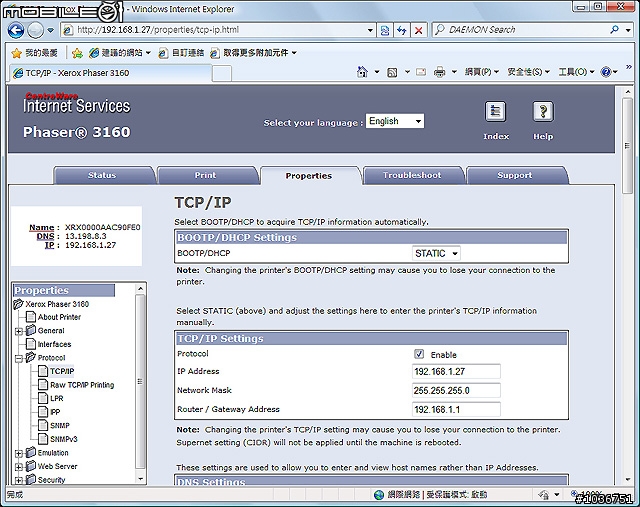The image size is (640, 507).
Task: Open the 建議的網站 suggested sites link
Action: pos(121,53)
